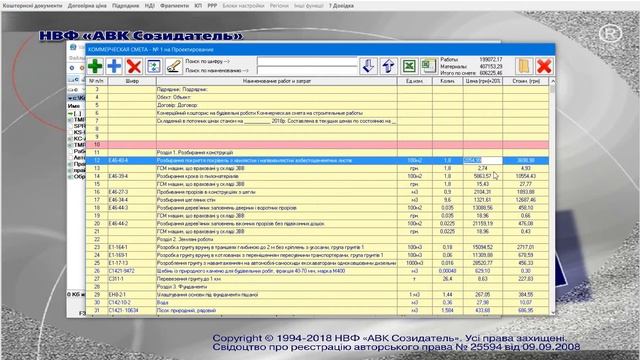Screen dimensions: 640x360
Task: Click quantity '26,4' in row 27
Action: pos(447,279)
